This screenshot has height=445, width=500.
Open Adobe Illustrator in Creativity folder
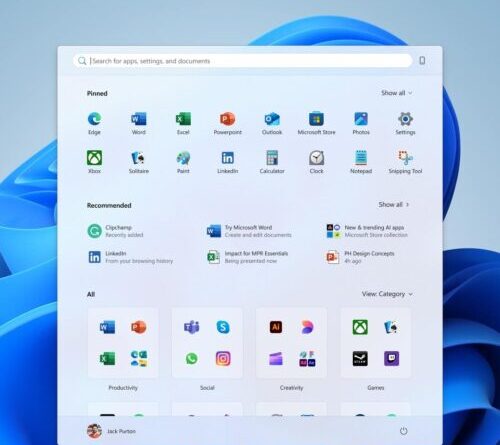point(276,327)
